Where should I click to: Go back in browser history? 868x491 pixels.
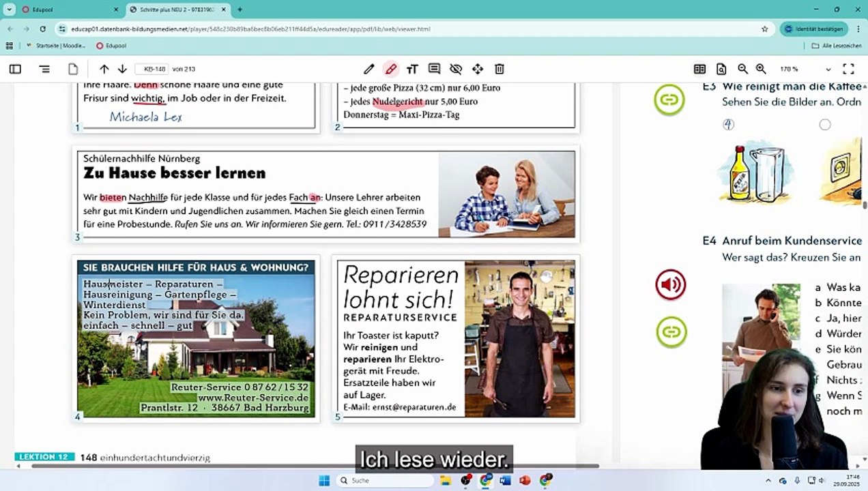coord(10,29)
